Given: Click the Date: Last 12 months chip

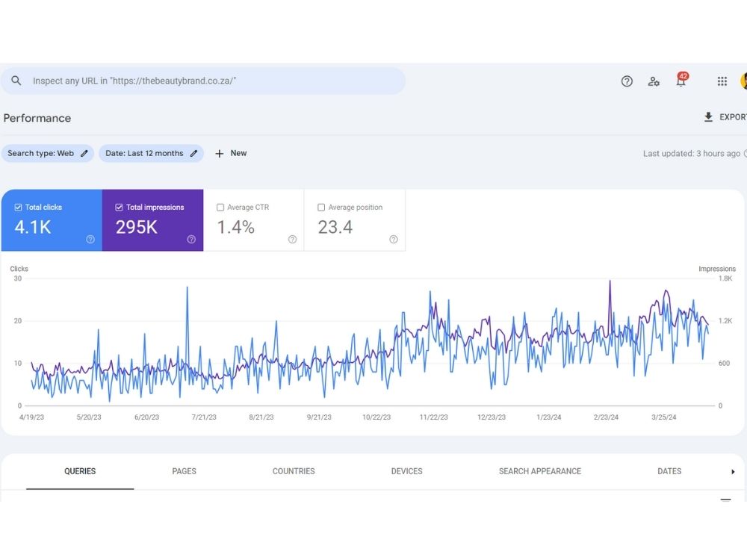Looking at the screenshot, I should (x=152, y=153).
